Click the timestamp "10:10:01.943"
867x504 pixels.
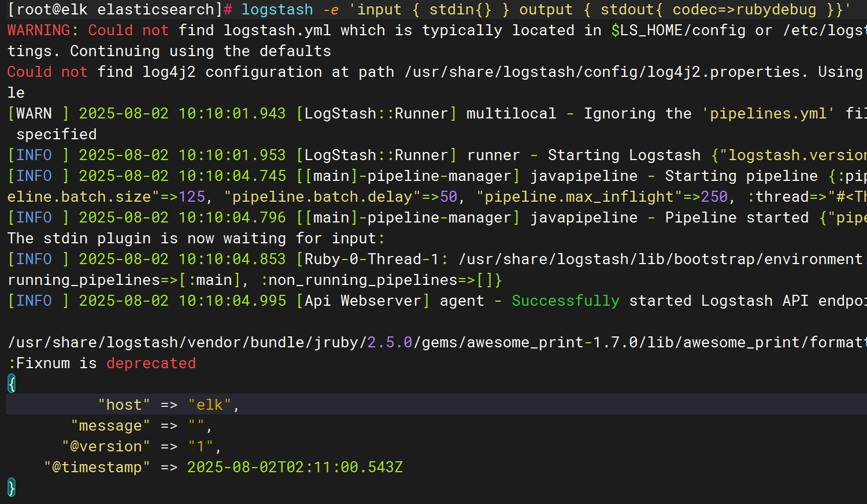tap(232, 114)
